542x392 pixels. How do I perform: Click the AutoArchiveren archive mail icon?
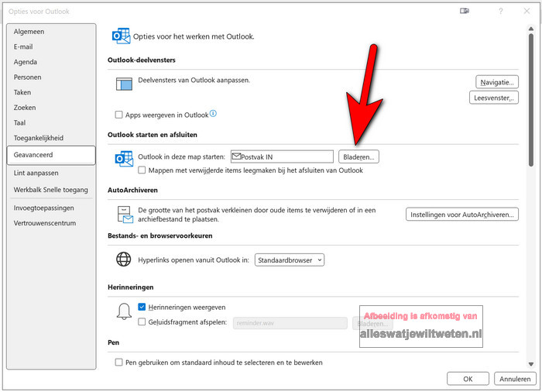click(125, 215)
